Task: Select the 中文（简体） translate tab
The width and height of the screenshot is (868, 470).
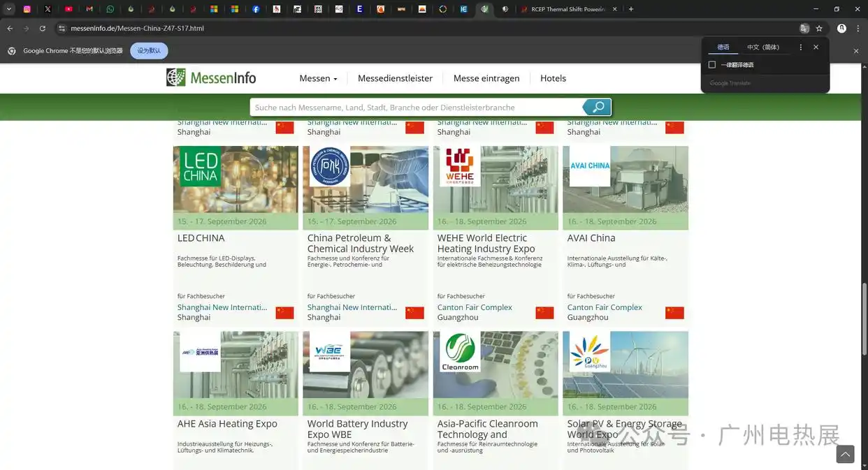Action: tap(762, 47)
